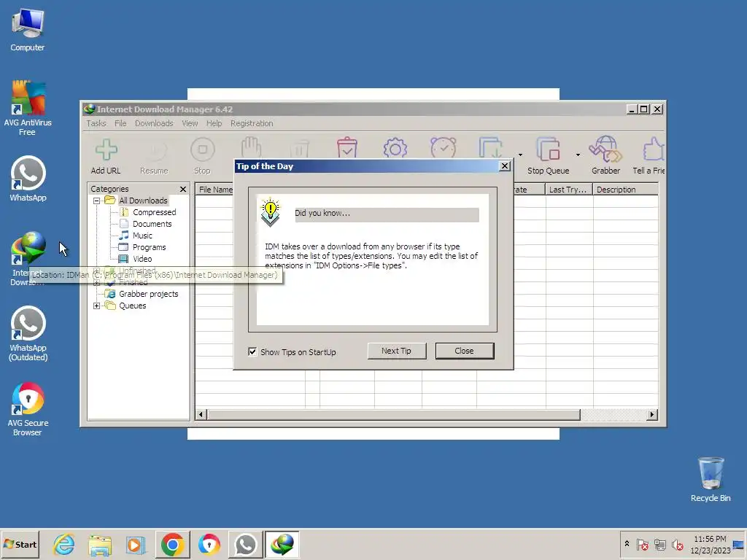Maximize the Internet Download Manager window
Viewport: 747px width, 560px height.
[643, 109]
